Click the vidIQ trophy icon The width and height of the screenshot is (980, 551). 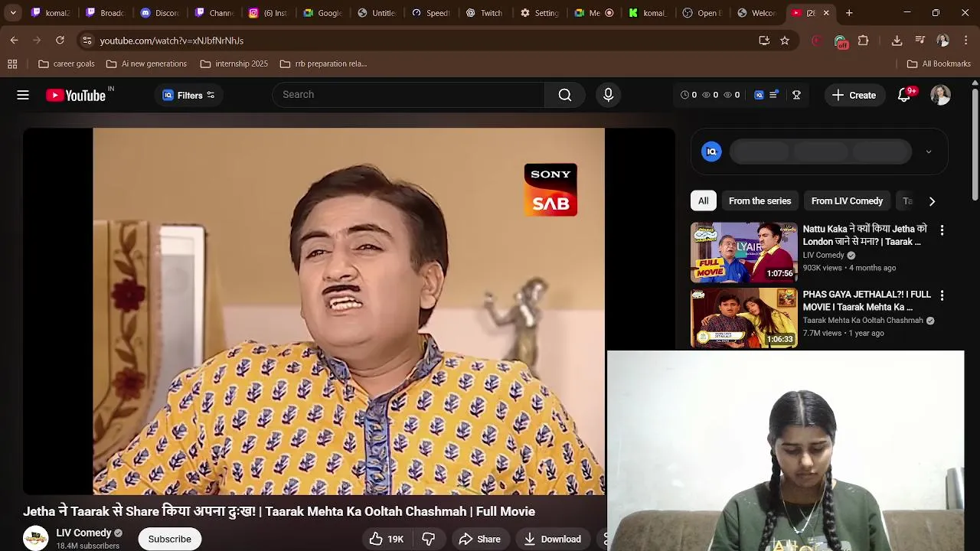click(x=796, y=95)
